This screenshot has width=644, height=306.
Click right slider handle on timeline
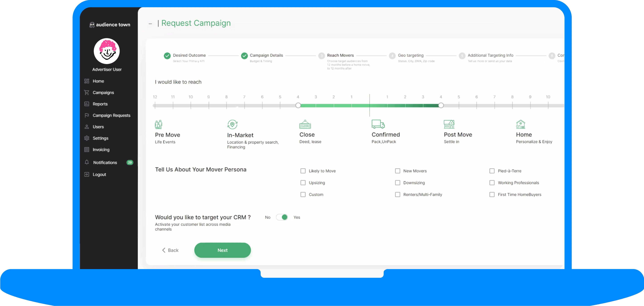click(x=441, y=105)
